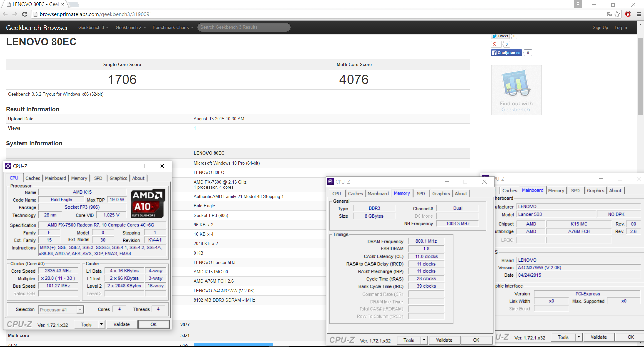The image size is (644, 347).
Task: Click the Max TDP value 19.0 W
Action: (117, 200)
